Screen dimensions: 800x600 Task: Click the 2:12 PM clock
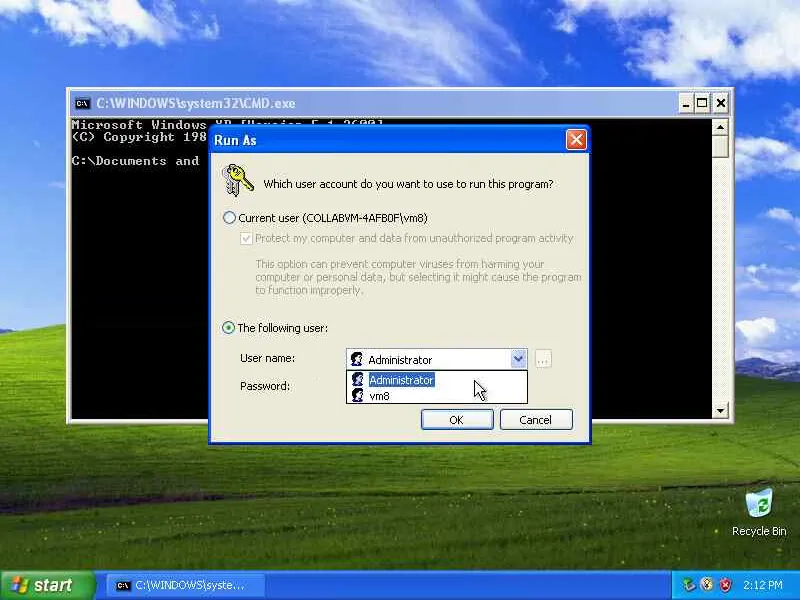click(762, 585)
